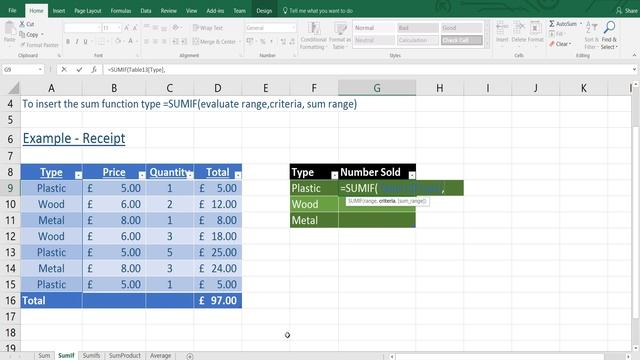640x360 pixels.
Task: Open the table Design tab
Action: pyautogui.click(x=264, y=11)
